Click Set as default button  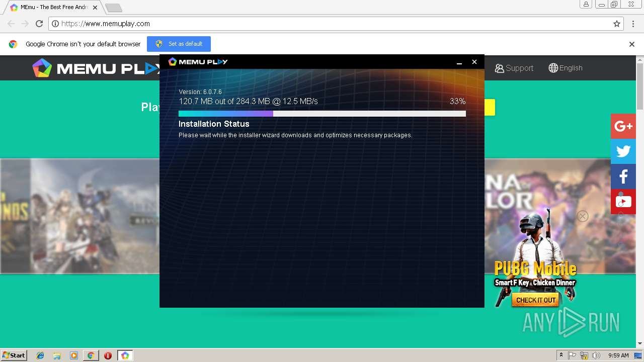pos(179,44)
